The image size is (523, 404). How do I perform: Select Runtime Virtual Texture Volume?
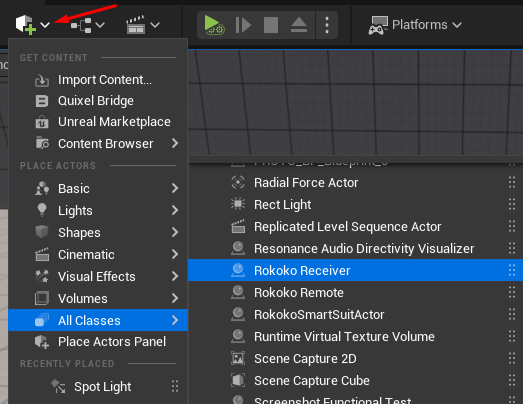(x=356, y=337)
